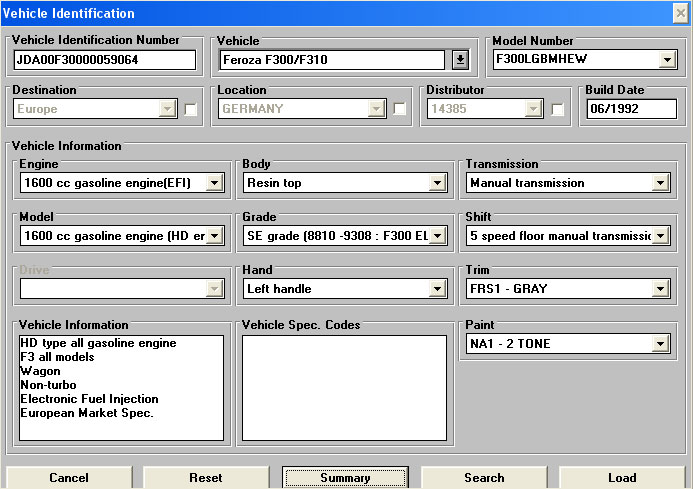
Task: Open the Paint dropdown
Action: coord(660,344)
